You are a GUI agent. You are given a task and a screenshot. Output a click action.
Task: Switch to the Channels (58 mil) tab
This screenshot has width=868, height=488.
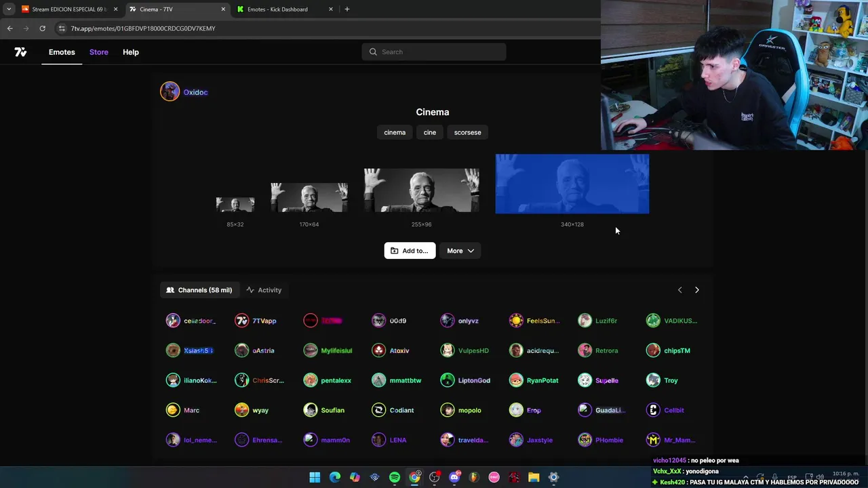pos(199,290)
